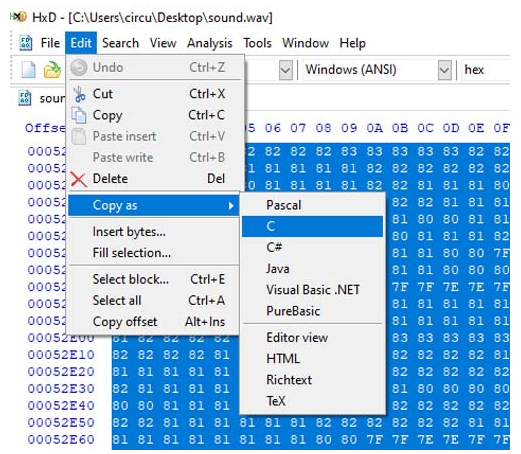Copy selection as C
The image size is (521, 454).
313,227
